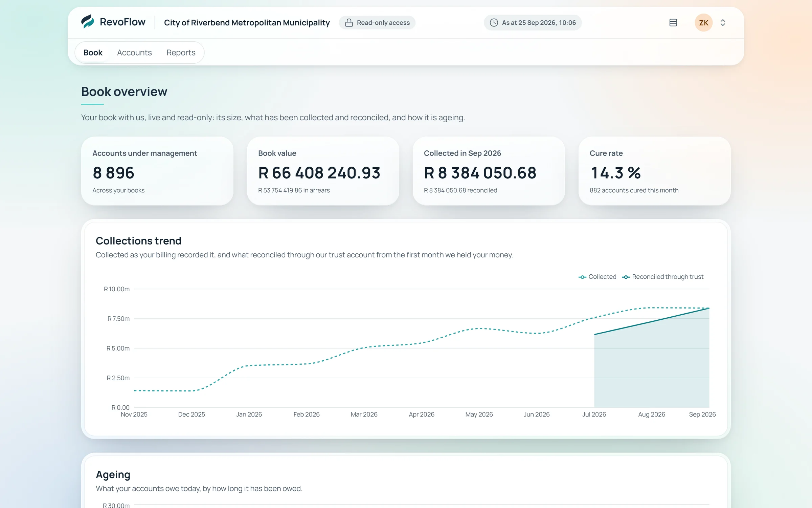The image size is (812, 508).
Task: Click the R 53 754 419.86 in arrears note
Action: pyautogui.click(x=294, y=190)
